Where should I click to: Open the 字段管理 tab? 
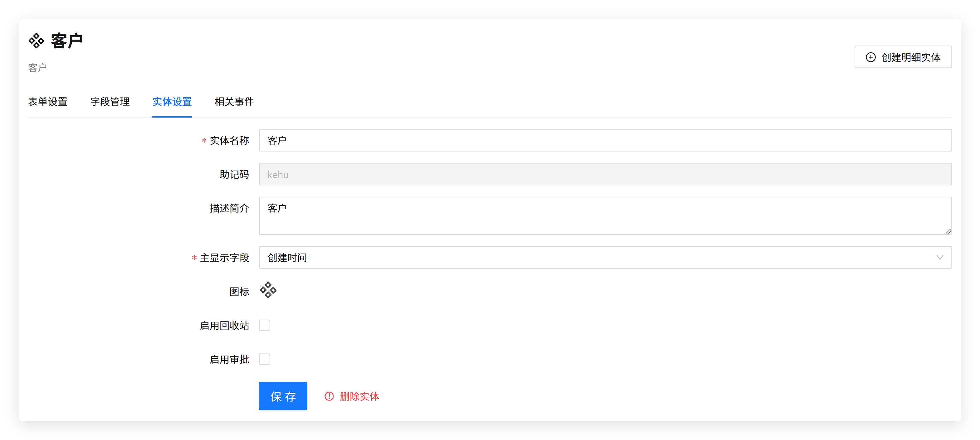coord(110,102)
